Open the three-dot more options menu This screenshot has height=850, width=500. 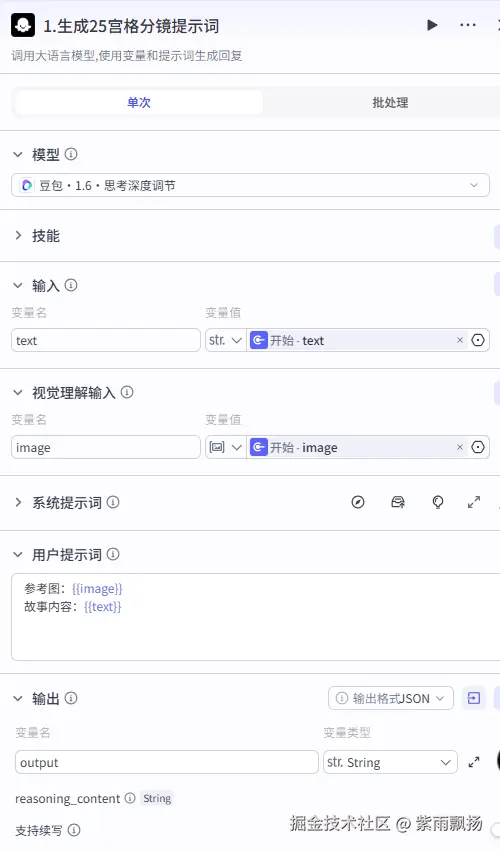467,25
